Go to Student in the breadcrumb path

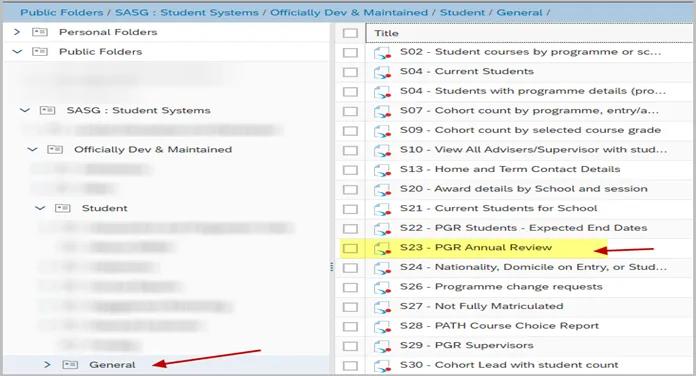[462, 12]
